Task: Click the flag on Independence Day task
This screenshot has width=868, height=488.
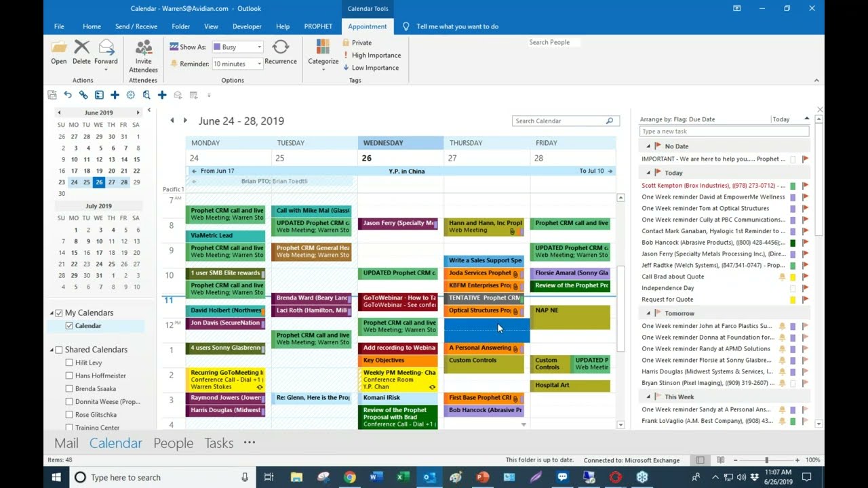Action: coord(805,288)
